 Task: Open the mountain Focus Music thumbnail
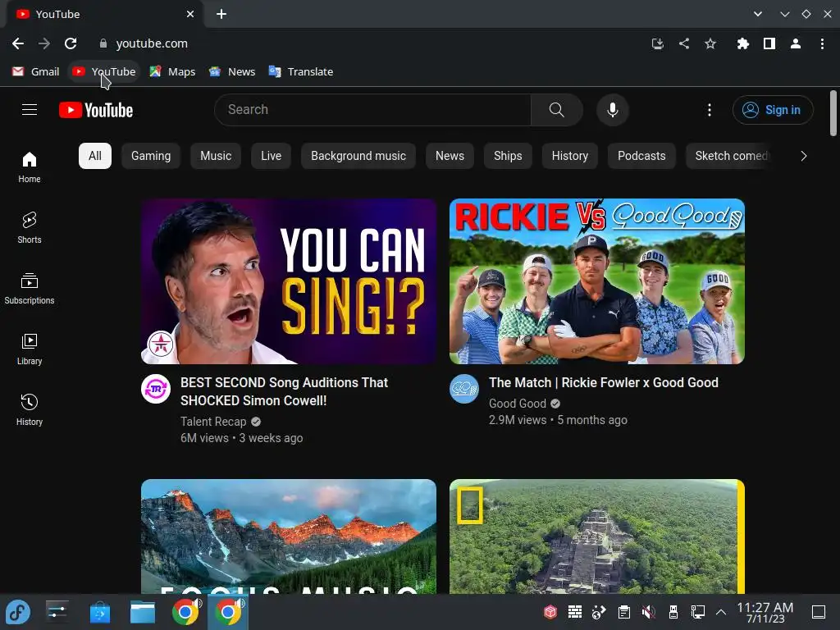[289, 536]
